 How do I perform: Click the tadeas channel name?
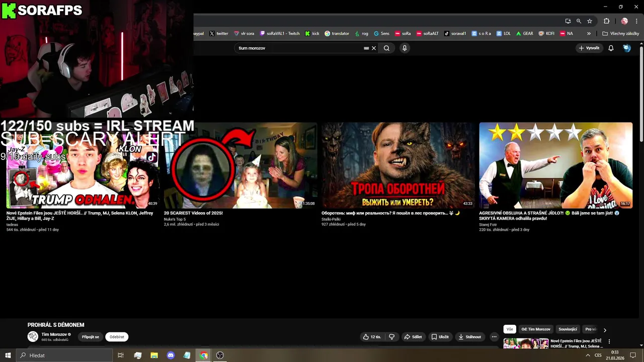coord(12,225)
